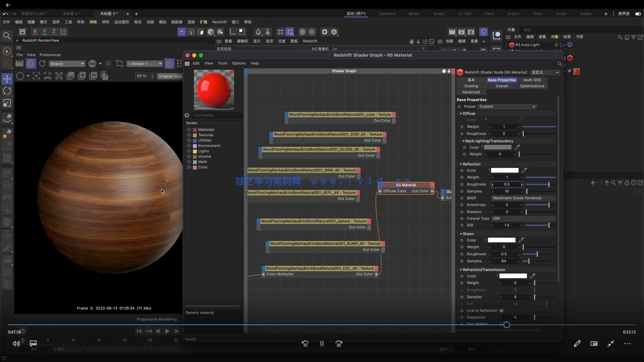Open the Beauty AOV dropdown
Viewport: 644px width, 362px height.
pyautogui.click(x=67, y=64)
